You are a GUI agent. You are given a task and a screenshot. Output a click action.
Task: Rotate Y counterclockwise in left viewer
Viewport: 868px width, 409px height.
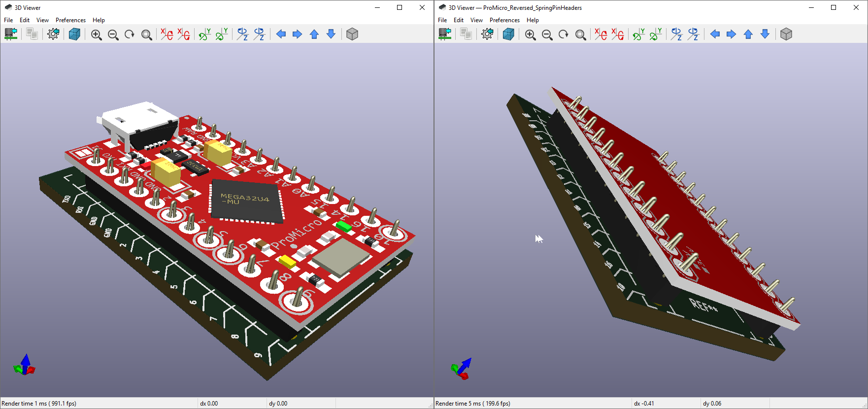(x=221, y=34)
